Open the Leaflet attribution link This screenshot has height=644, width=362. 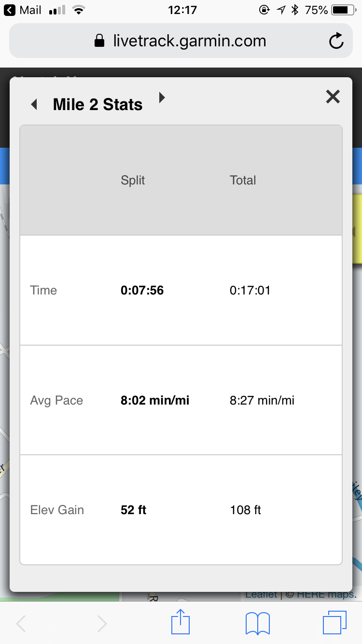[x=261, y=595]
